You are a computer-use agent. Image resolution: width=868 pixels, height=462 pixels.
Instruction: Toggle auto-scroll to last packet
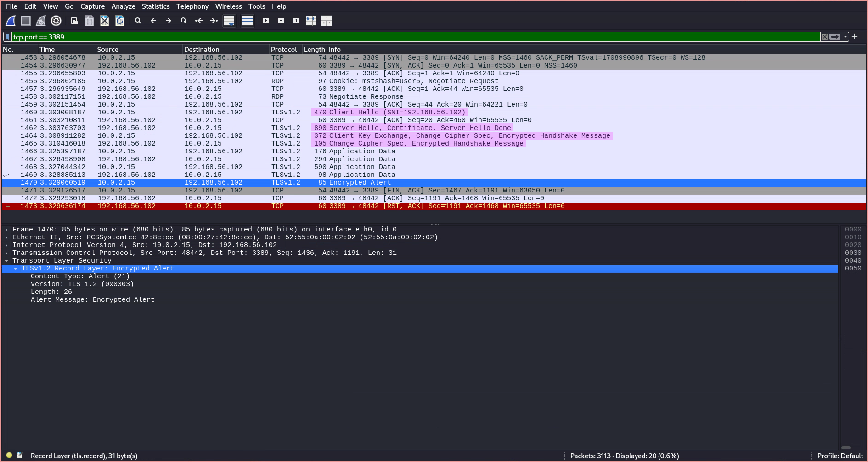(229, 21)
